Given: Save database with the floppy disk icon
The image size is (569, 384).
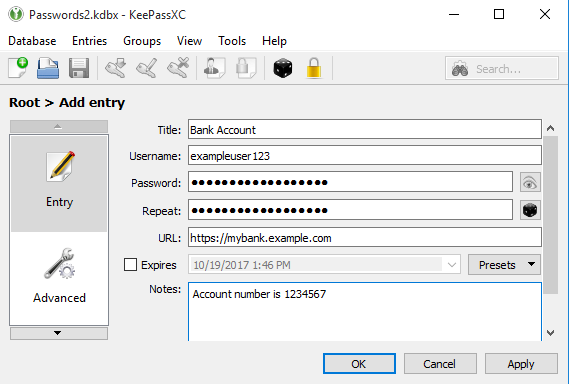Looking at the screenshot, I should coord(79,68).
